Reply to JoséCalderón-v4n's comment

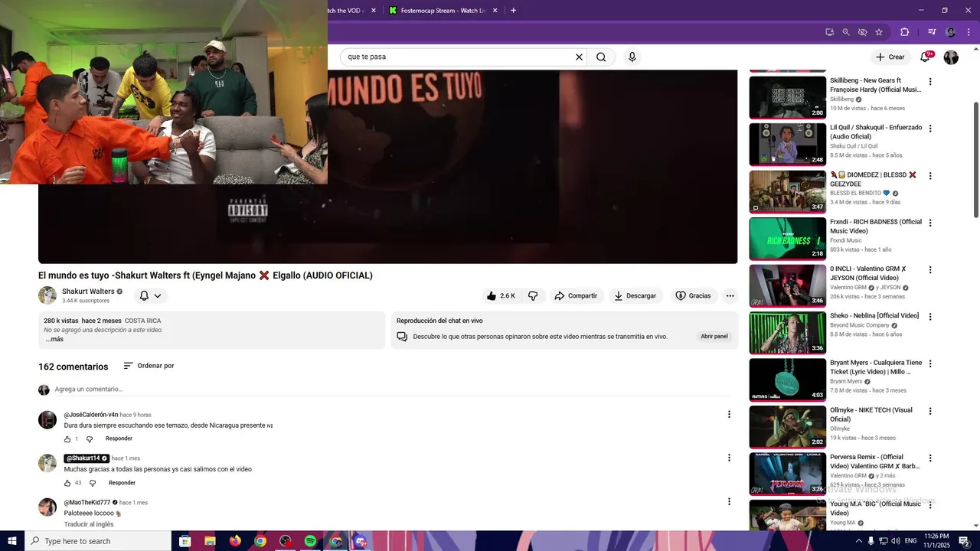119,439
